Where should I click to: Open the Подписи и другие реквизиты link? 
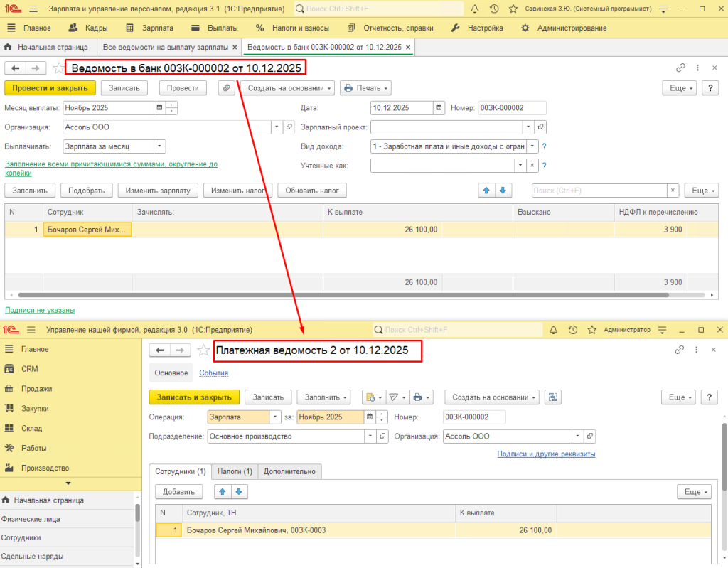tap(546, 454)
